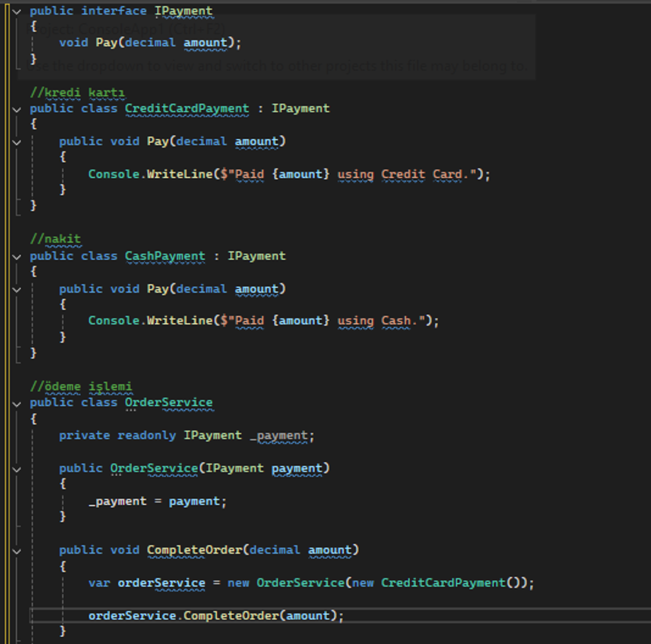The image size is (651, 644).
Task: Collapse Pay method in CreditCardPayment
Action: click(16, 142)
